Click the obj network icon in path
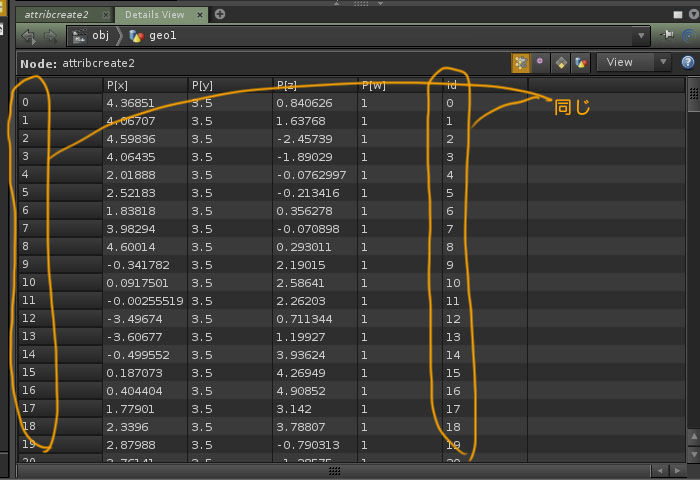The image size is (700, 480). pos(80,36)
